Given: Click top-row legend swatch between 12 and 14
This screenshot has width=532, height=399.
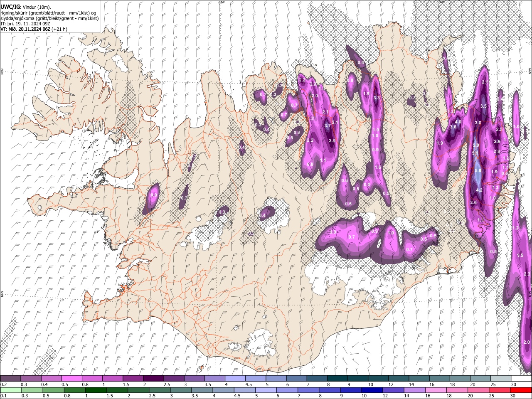Looking at the screenshot, I should (399, 379).
